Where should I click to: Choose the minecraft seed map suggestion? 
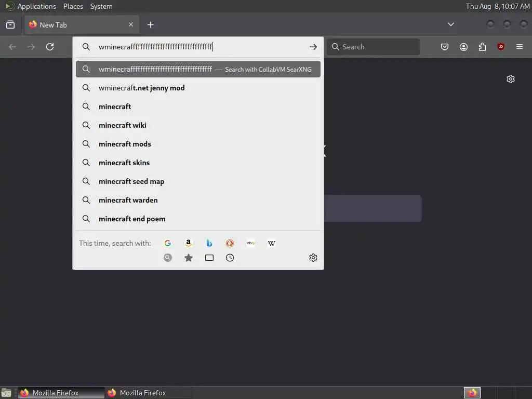(x=198, y=181)
